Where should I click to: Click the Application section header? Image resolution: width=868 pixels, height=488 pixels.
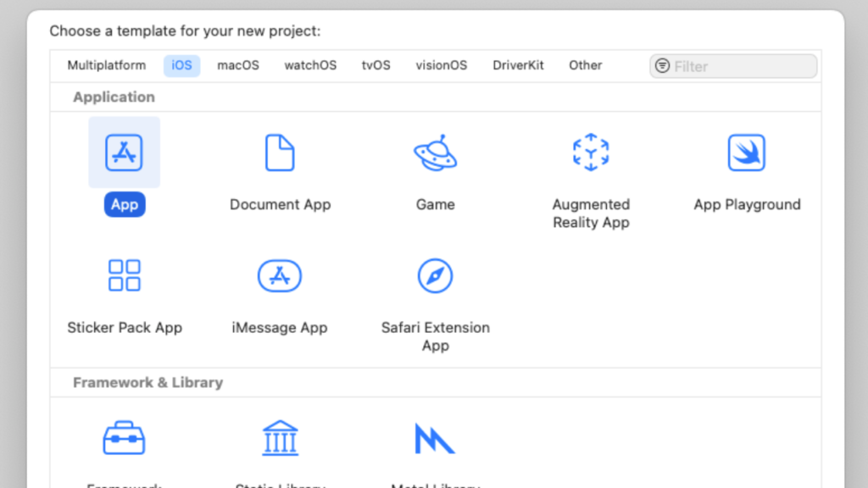[x=114, y=97]
